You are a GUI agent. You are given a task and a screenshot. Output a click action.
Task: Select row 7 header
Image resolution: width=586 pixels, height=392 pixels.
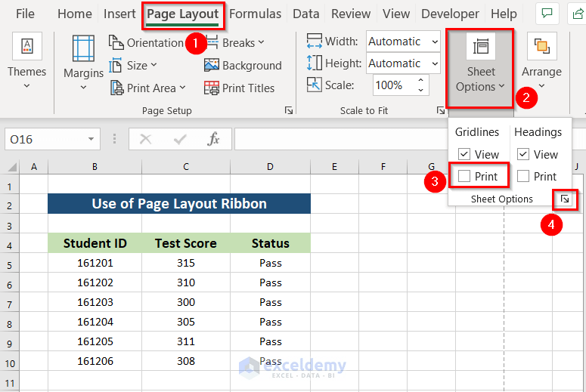pyautogui.click(x=10, y=304)
